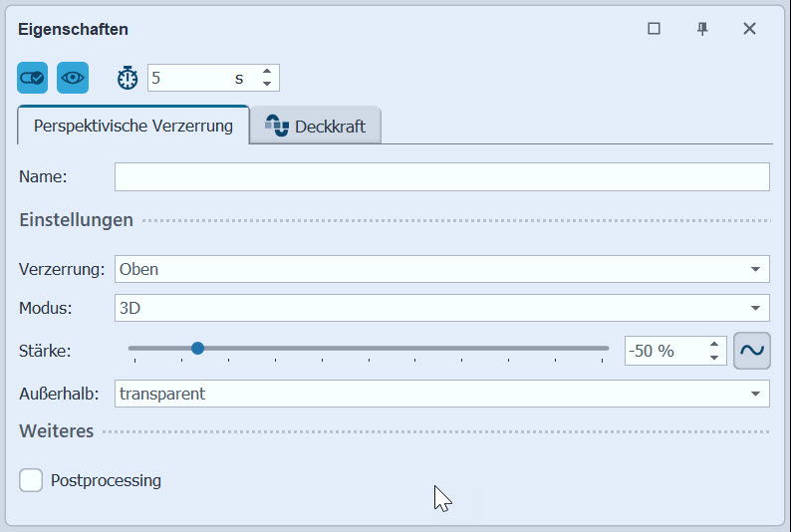Click the Stärke percentage value field

point(663,350)
